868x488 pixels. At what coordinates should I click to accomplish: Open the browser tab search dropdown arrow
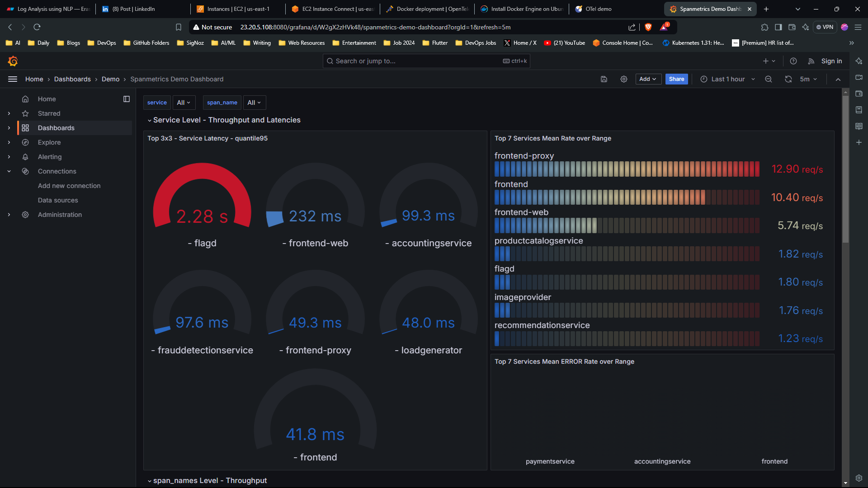coord(798,9)
